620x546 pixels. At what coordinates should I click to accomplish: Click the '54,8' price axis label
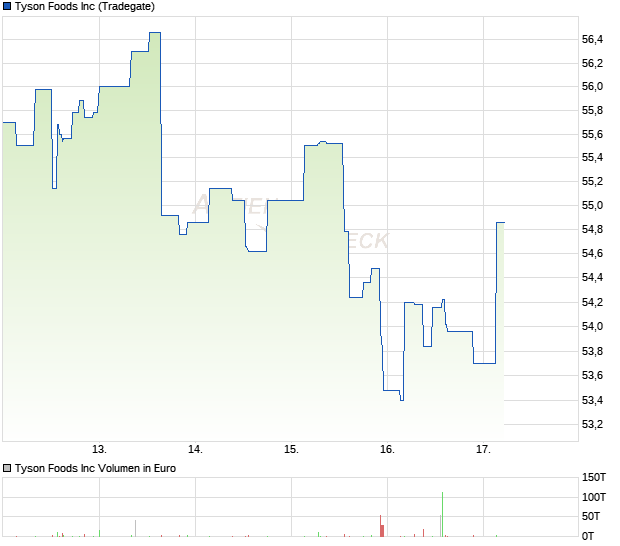[x=592, y=229]
